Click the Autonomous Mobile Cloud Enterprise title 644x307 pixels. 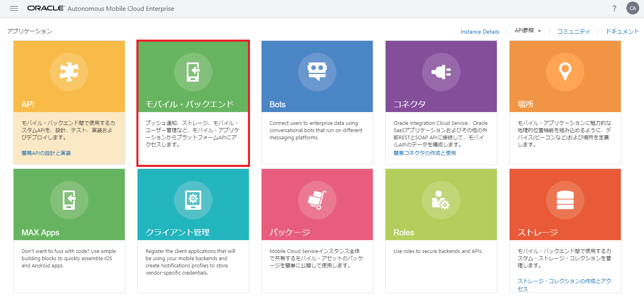(121, 8)
